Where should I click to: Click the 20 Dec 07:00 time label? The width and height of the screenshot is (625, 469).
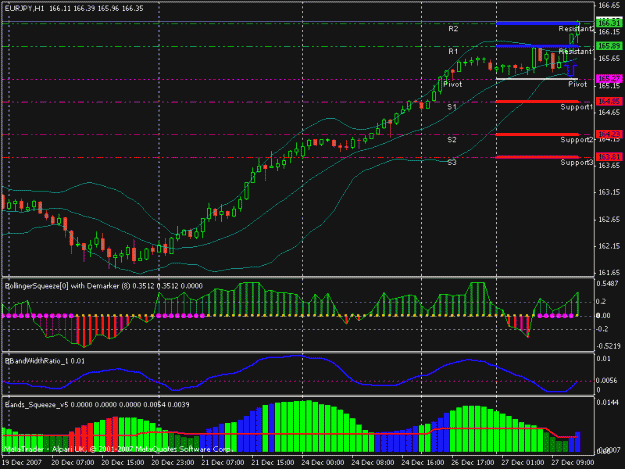(x=73, y=463)
